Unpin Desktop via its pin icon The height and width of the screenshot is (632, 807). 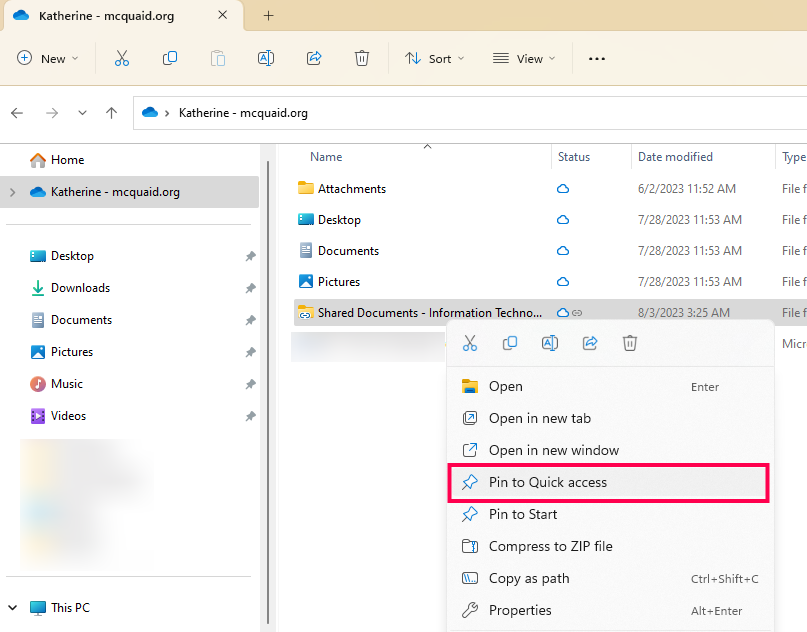[250, 256]
